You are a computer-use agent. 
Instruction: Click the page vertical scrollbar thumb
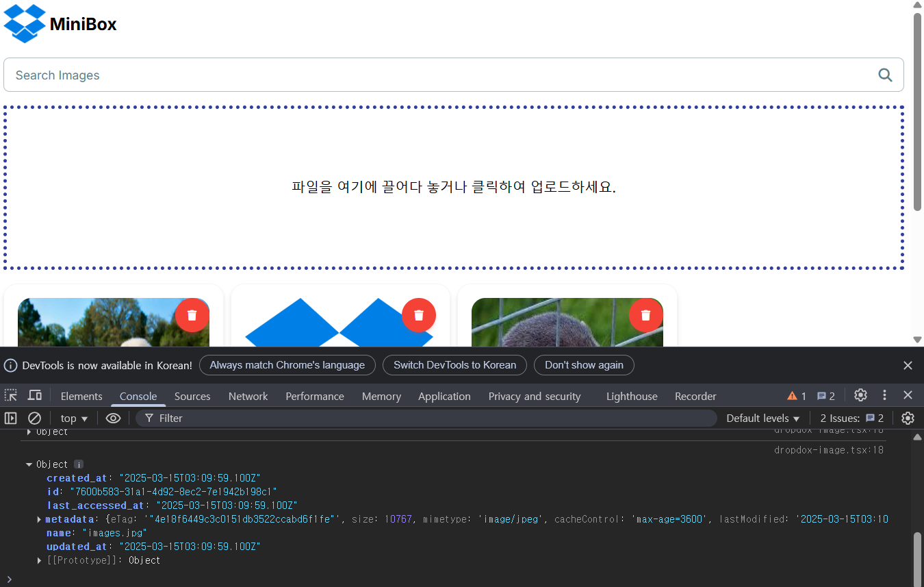[x=918, y=111]
